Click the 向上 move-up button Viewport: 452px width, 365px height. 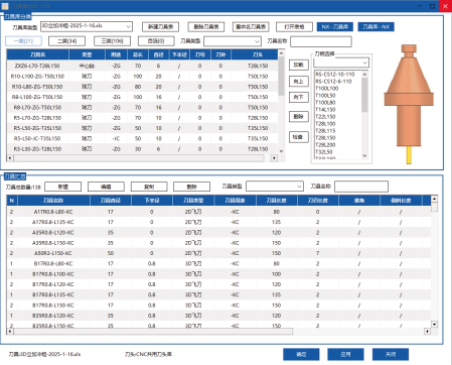(x=299, y=81)
